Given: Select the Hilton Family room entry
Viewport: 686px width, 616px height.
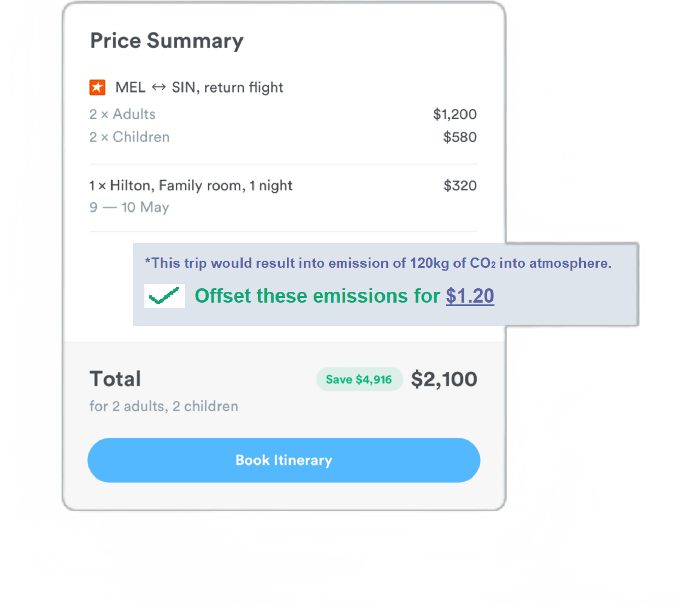Looking at the screenshot, I should coord(191,186).
